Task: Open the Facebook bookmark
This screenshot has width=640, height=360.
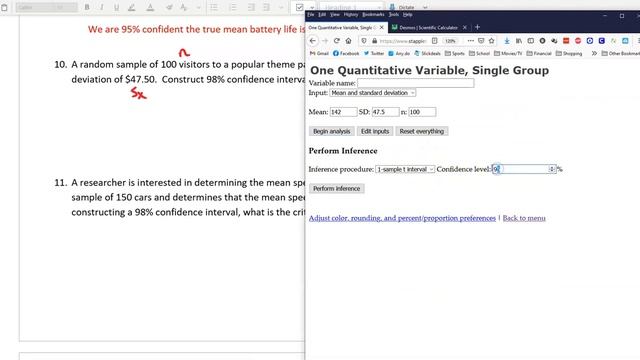Action: click(x=346, y=53)
